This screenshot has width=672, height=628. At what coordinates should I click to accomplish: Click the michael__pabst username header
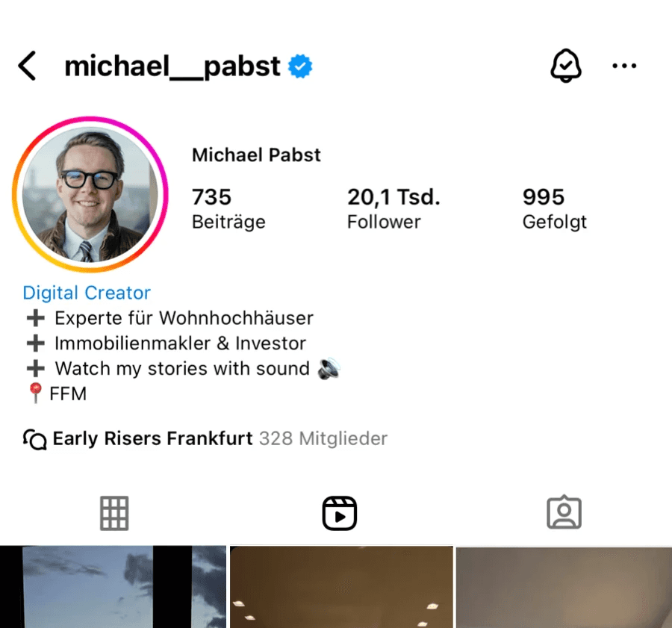pyautogui.click(x=172, y=66)
